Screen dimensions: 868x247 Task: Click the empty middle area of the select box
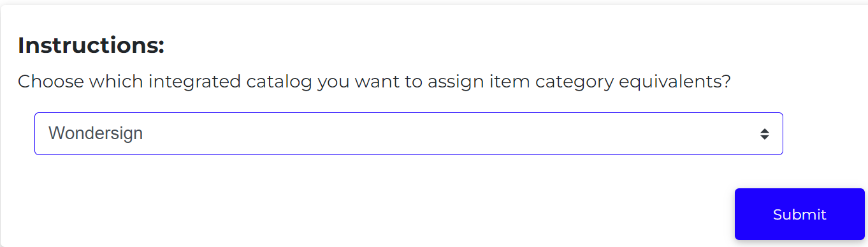pyautogui.click(x=446, y=133)
